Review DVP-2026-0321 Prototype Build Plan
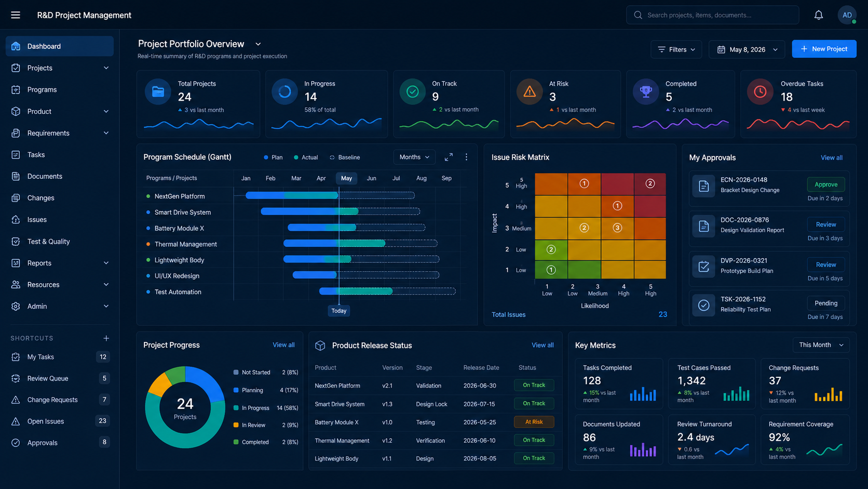 click(826, 265)
